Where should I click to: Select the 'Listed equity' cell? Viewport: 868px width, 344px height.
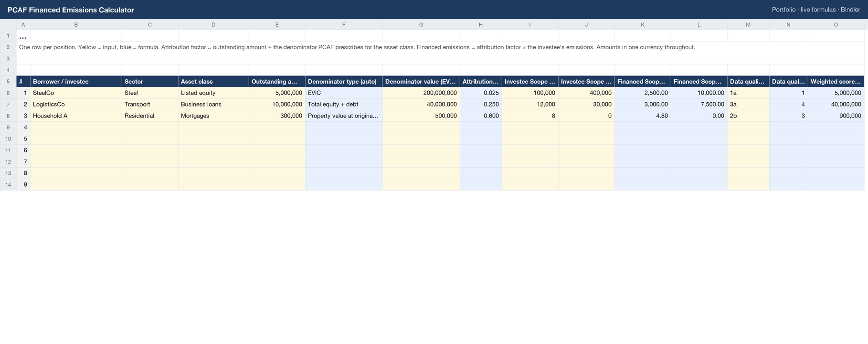[x=213, y=93]
